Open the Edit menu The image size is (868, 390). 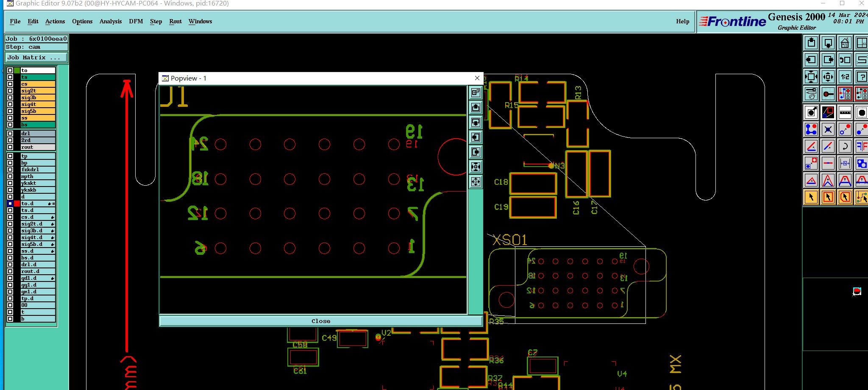pyautogui.click(x=33, y=21)
